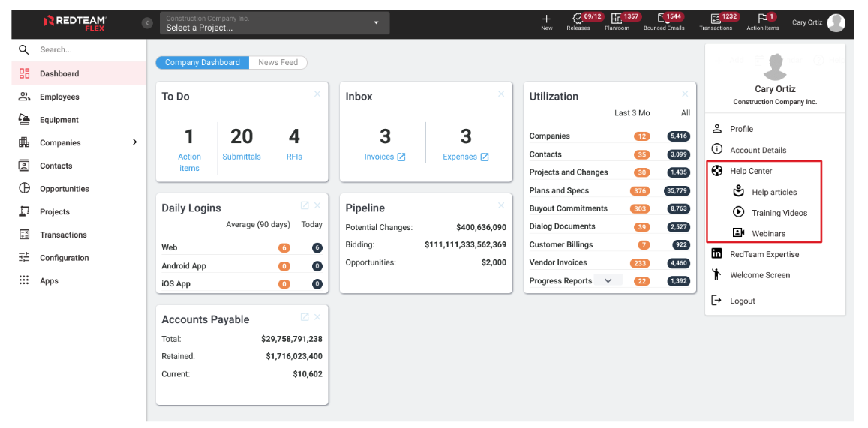
Task: Open Action Items flag icon
Action: 762,19
